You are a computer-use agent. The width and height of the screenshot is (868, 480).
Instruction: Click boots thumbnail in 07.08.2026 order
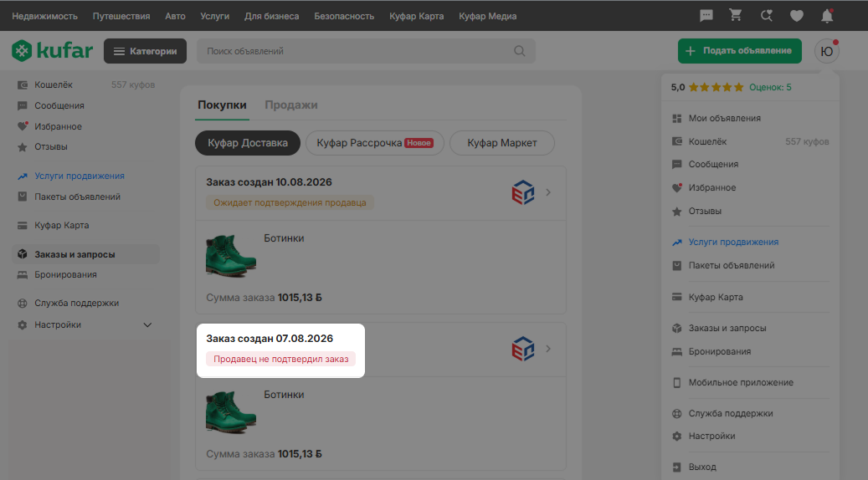tap(231, 412)
